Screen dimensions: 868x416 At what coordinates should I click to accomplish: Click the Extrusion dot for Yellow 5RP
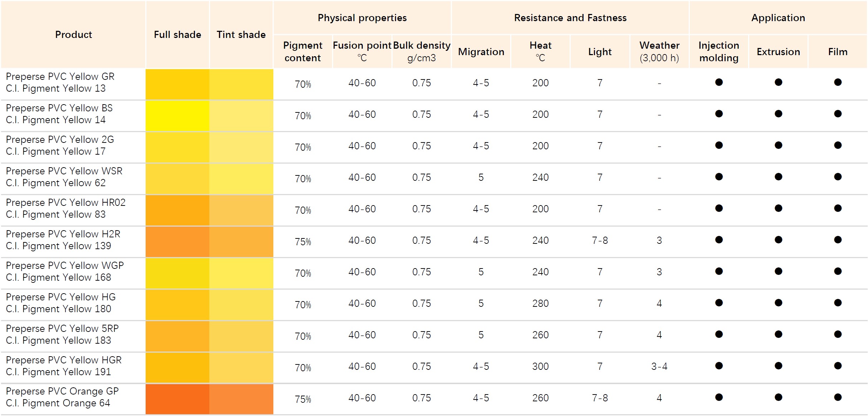tap(778, 334)
